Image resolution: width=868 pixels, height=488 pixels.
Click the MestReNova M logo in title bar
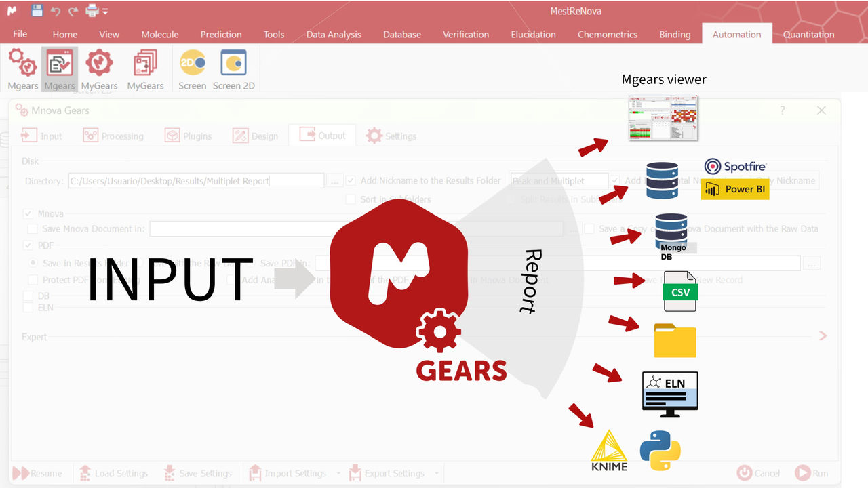pyautogui.click(x=12, y=11)
